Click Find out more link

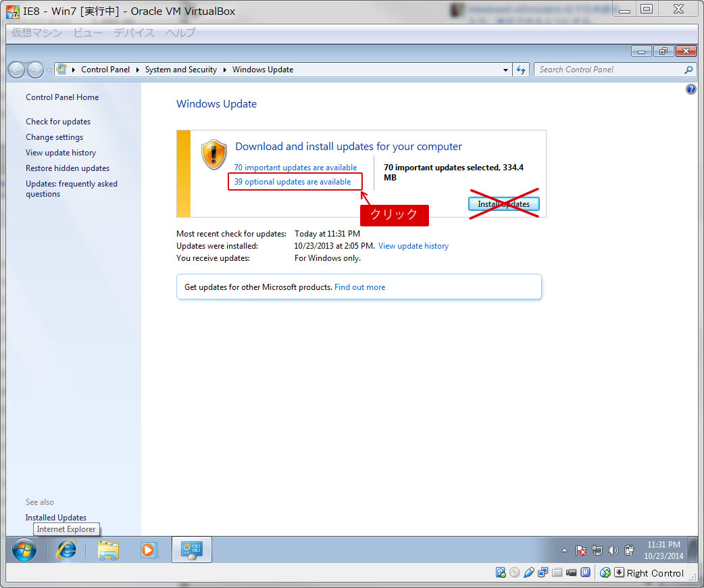[x=359, y=287]
